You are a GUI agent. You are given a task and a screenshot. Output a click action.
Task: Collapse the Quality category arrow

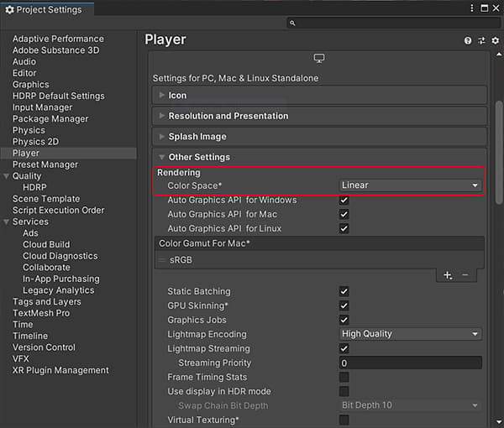point(7,176)
